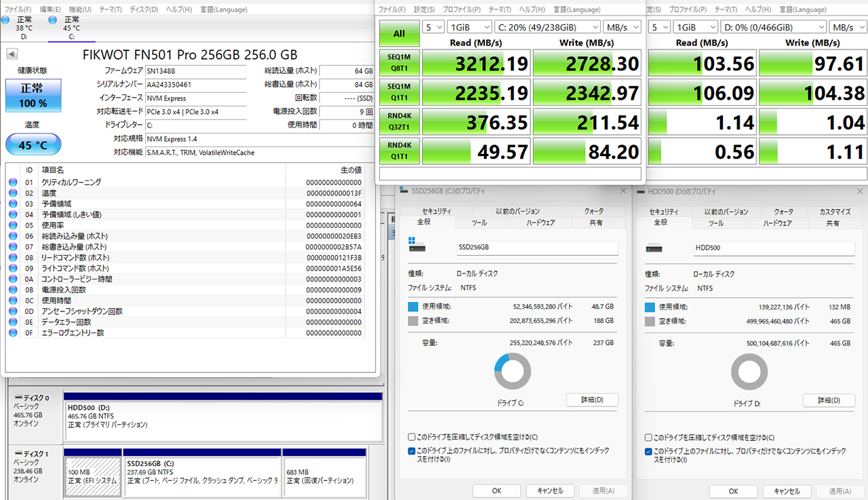
Task: Click the blue status circle for 予備領域 (しきい値)
Action: point(12,214)
